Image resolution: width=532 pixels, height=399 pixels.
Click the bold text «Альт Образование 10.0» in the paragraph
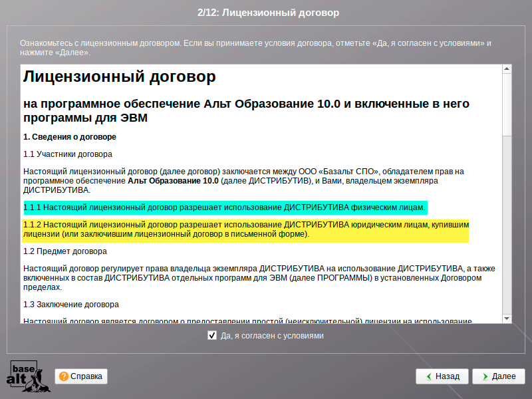click(x=173, y=181)
